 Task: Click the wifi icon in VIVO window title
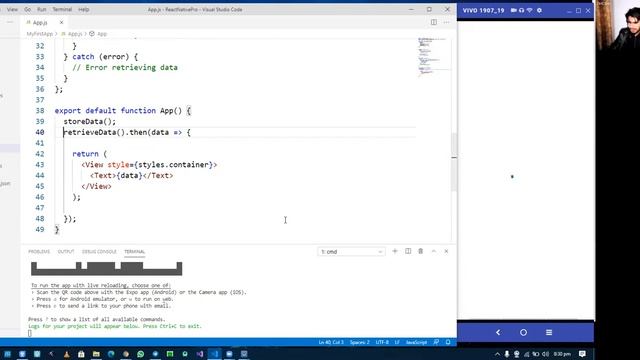pyautogui.click(x=529, y=10)
